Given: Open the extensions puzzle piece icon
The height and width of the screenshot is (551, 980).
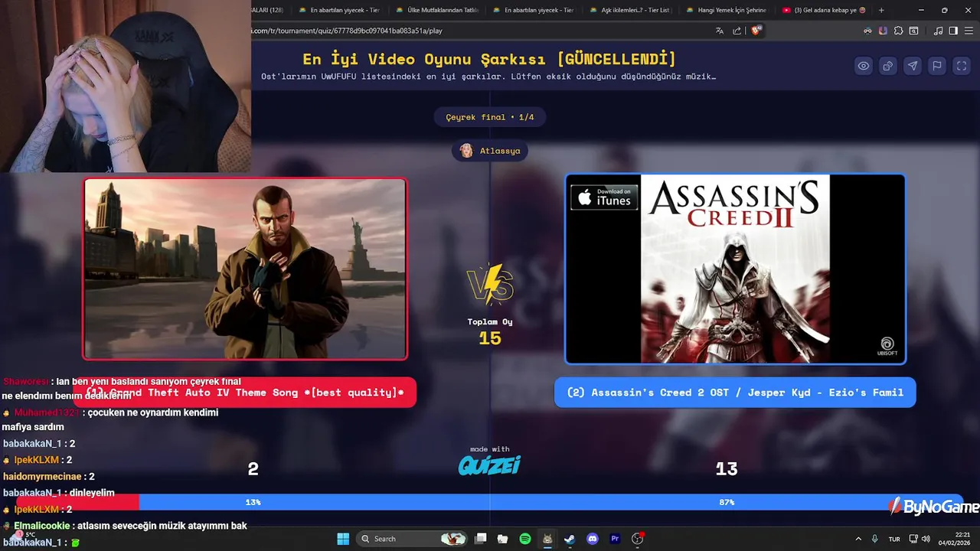Looking at the screenshot, I should click(899, 31).
